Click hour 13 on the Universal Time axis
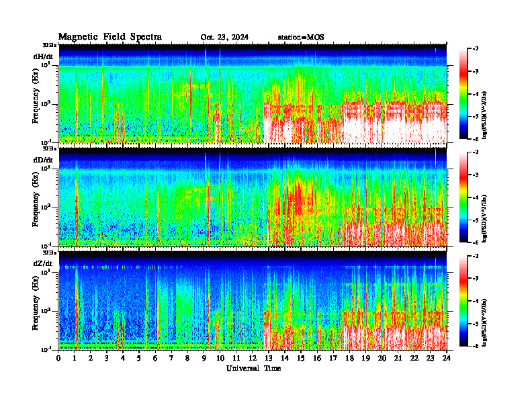Screen dimensions: 532x411 pos(269,358)
